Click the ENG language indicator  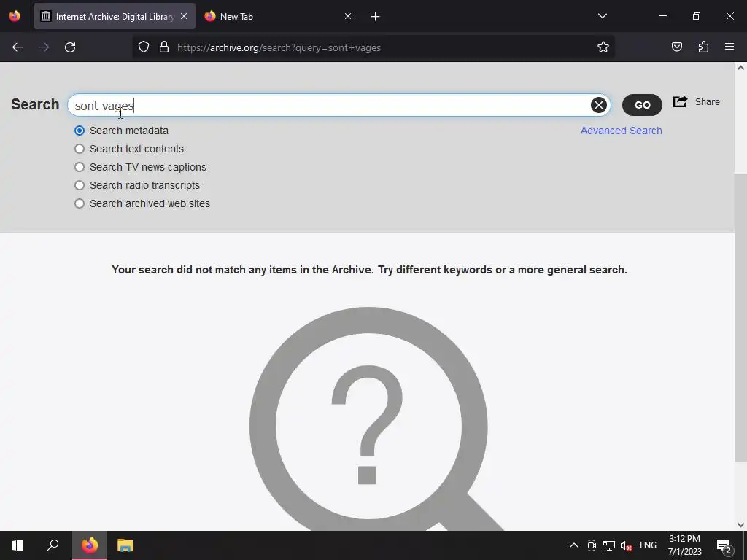(648, 545)
